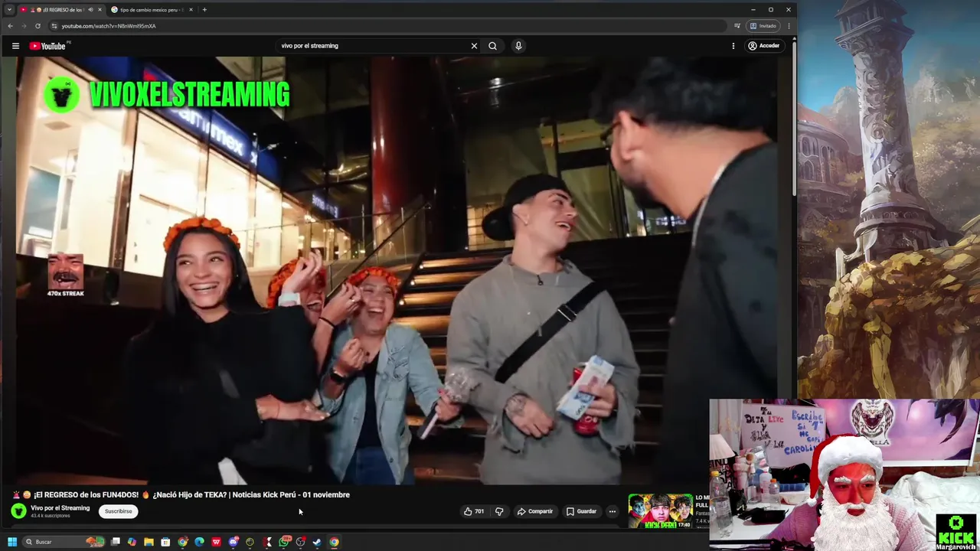Click the taskbar Buscar search box
Image resolution: width=980 pixels, height=551 pixels.
coord(64,542)
